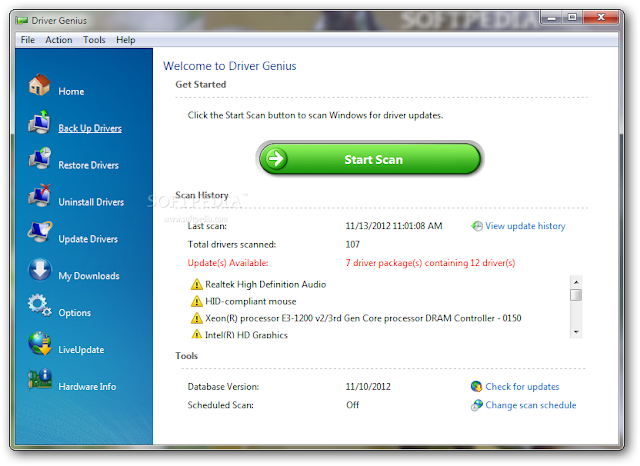Go to Home in the sidebar

point(71,91)
